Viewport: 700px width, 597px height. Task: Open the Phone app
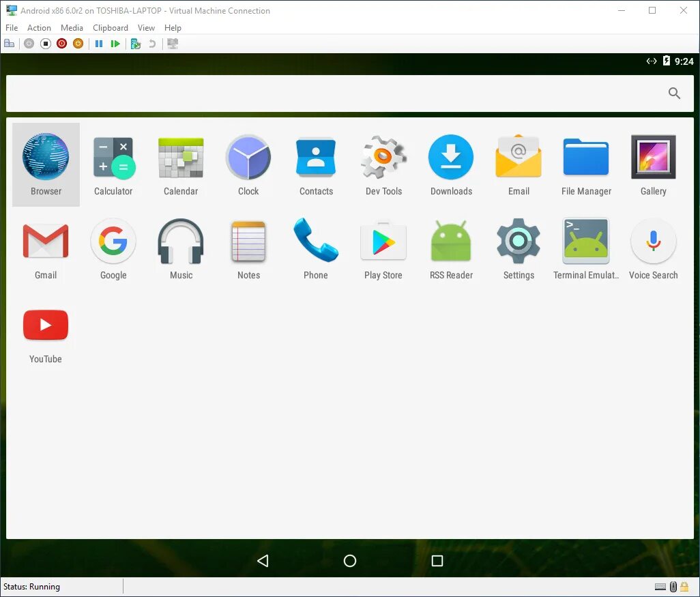click(x=316, y=248)
